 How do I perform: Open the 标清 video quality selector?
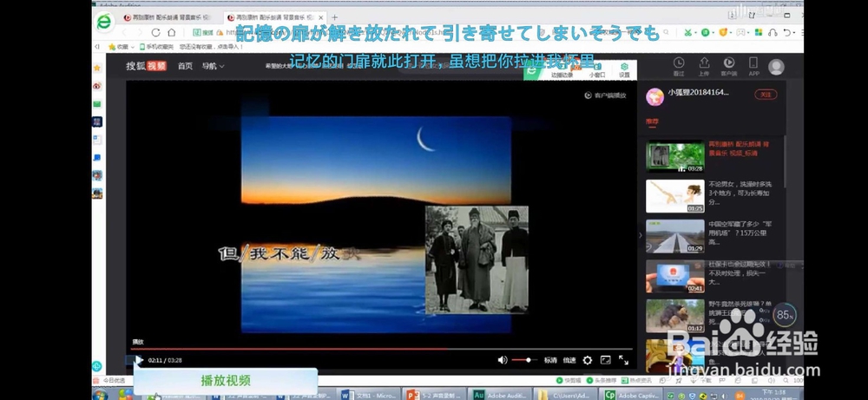[550, 360]
